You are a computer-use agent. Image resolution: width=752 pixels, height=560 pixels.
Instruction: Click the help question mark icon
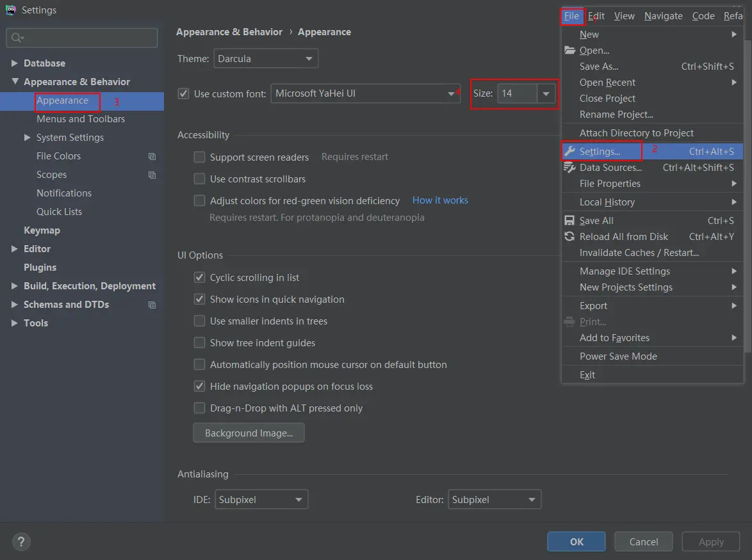(21, 542)
